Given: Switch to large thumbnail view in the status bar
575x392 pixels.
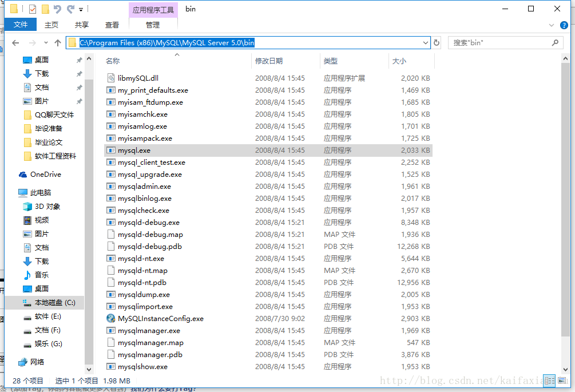Looking at the screenshot, I should [x=561, y=381].
